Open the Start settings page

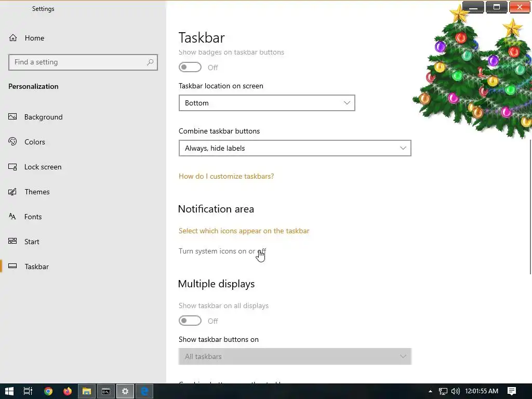coord(32,242)
